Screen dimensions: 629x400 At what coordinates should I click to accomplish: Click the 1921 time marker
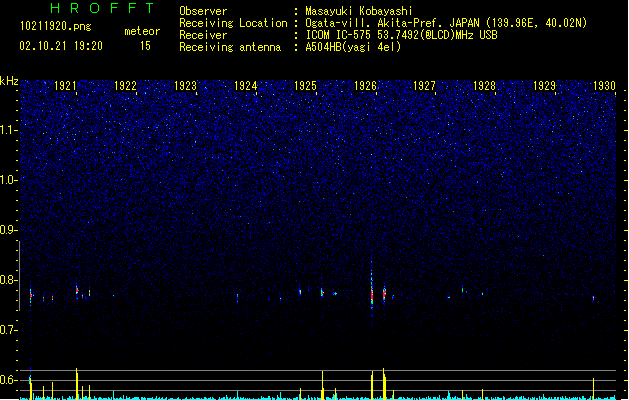pyautogui.click(x=65, y=86)
